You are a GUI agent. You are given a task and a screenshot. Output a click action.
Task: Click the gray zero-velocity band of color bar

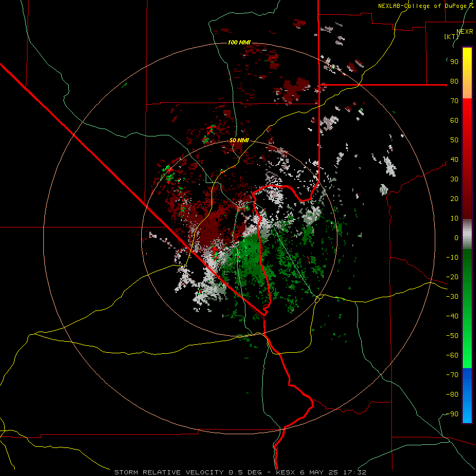[x=467, y=234]
